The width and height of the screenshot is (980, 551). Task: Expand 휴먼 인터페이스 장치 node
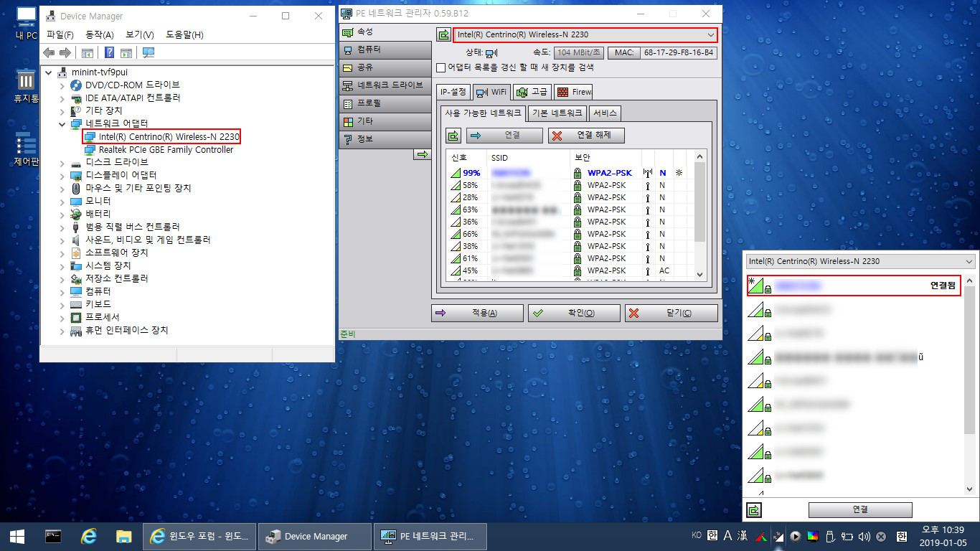coord(64,330)
